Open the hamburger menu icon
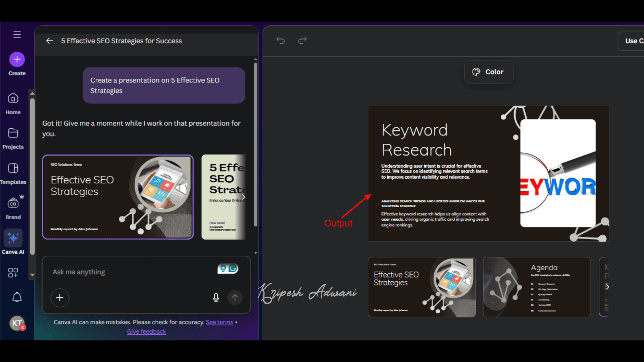Viewport: 644px width, 362px height. [17, 34]
